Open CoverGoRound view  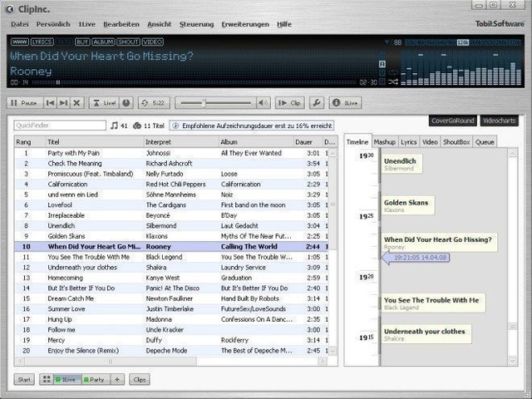point(452,121)
